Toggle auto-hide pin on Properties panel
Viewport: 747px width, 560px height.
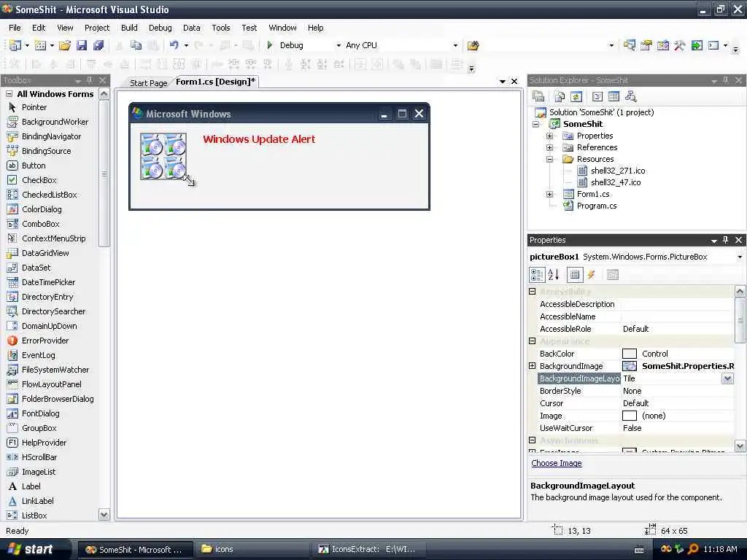[x=726, y=239]
